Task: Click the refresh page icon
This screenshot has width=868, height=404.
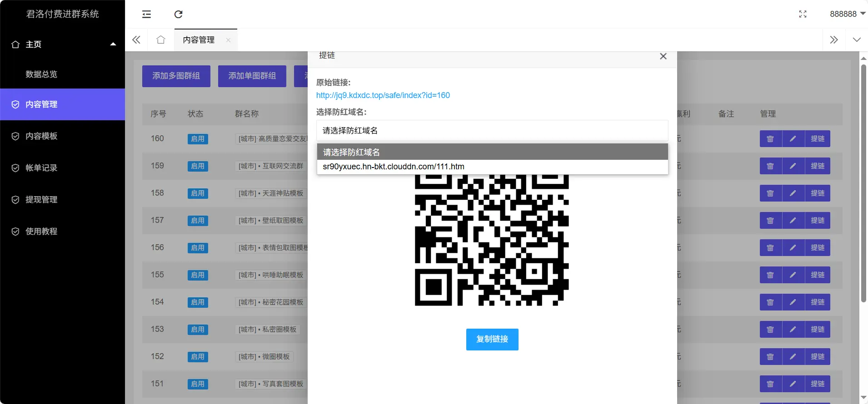Action: pyautogui.click(x=179, y=14)
